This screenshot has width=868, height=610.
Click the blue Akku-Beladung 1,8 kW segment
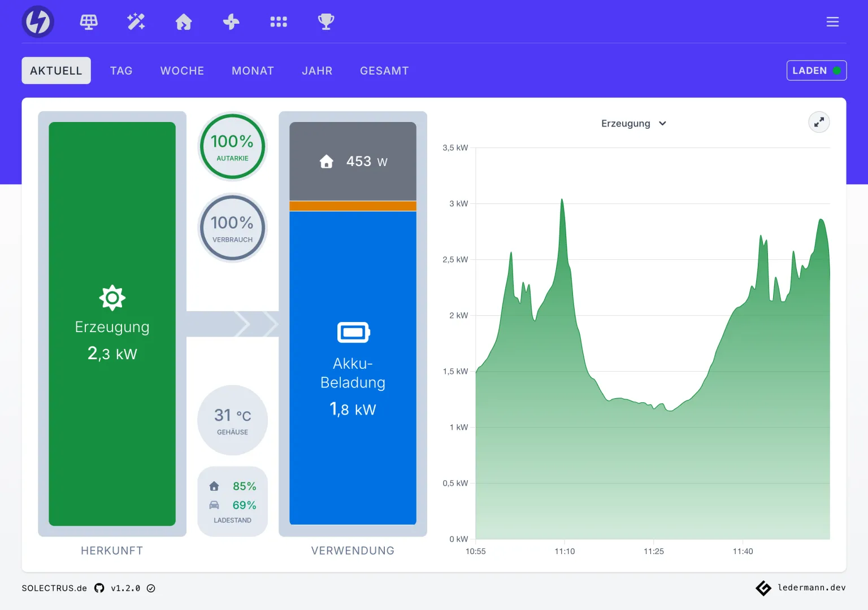pyautogui.click(x=353, y=368)
